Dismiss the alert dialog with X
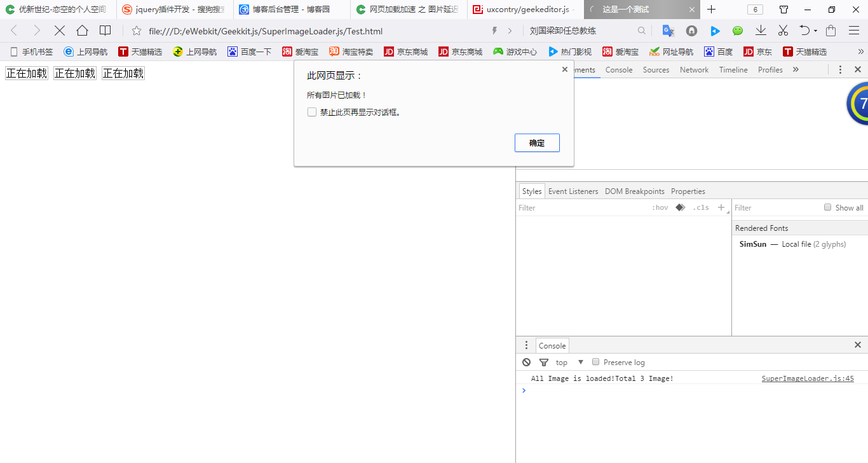The height and width of the screenshot is (463, 868). [x=565, y=69]
